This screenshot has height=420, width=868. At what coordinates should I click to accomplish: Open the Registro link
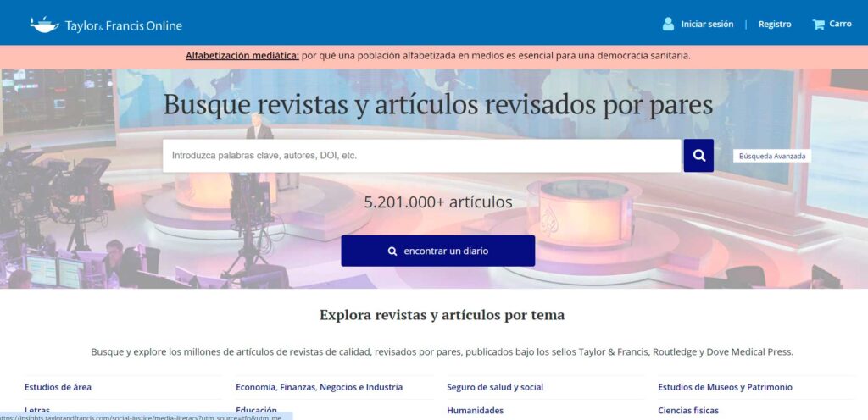775,25
